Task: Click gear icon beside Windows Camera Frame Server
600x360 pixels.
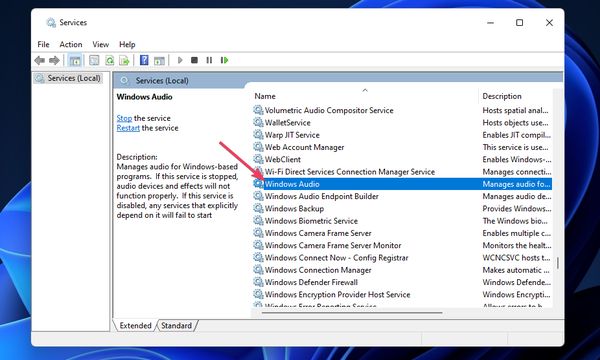Action: 258,233
